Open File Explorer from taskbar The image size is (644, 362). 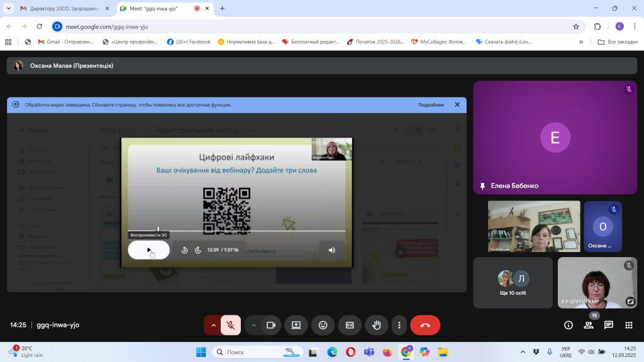[x=443, y=352]
